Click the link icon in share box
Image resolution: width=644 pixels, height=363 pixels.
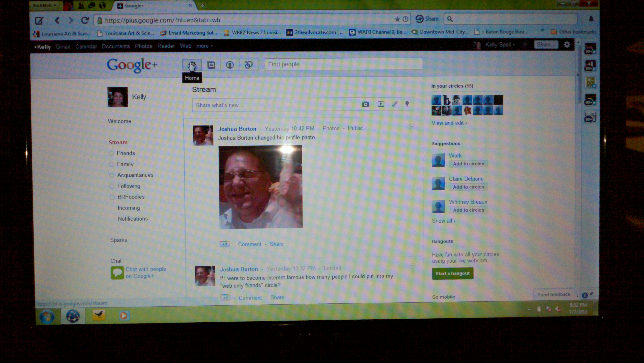(394, 104)
